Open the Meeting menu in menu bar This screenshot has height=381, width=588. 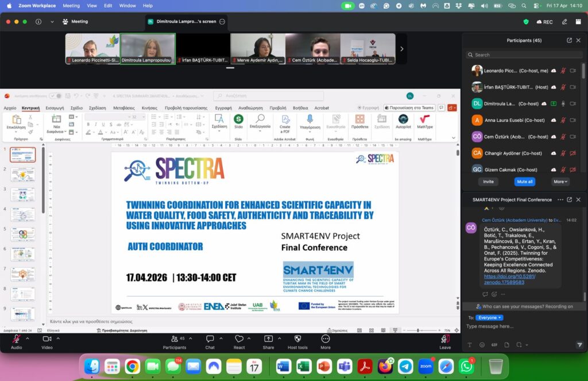(x=71, y=6)
